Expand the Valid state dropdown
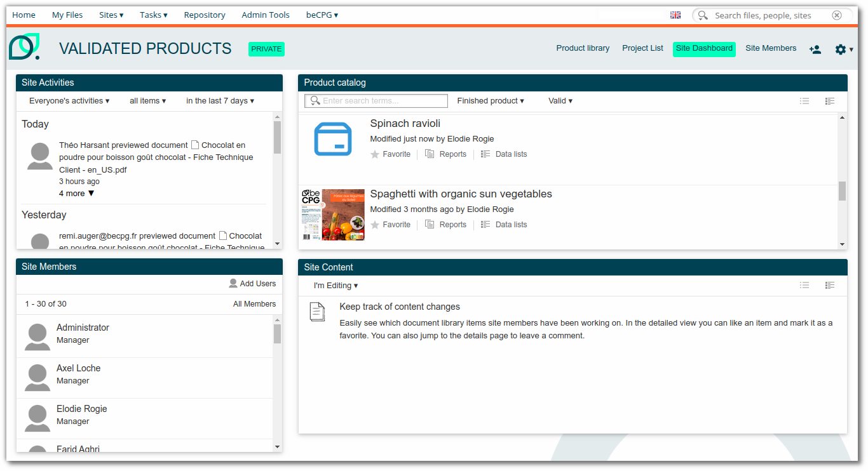This screenshot has height=471, width=868. 560,100
